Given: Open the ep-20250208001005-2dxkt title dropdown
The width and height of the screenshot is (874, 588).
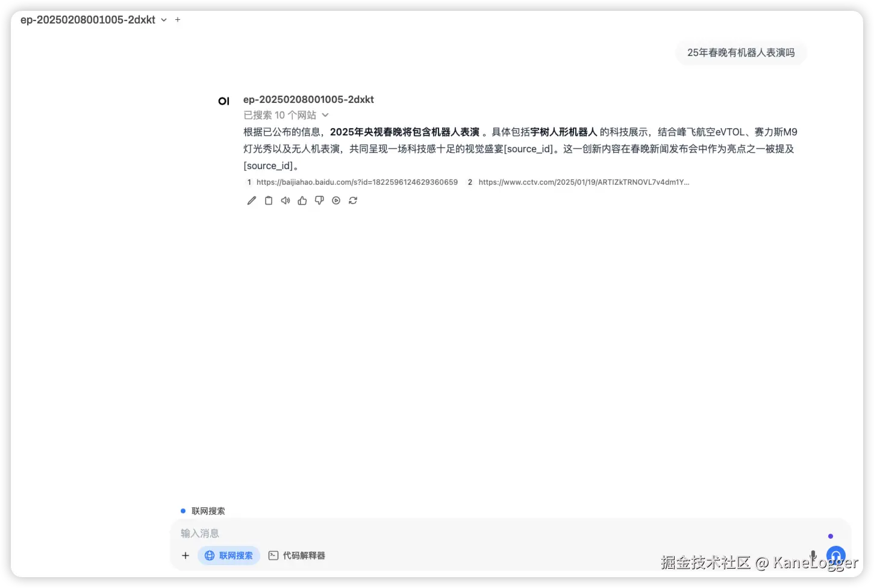Looking at the screenshot, I should (163, 19).
